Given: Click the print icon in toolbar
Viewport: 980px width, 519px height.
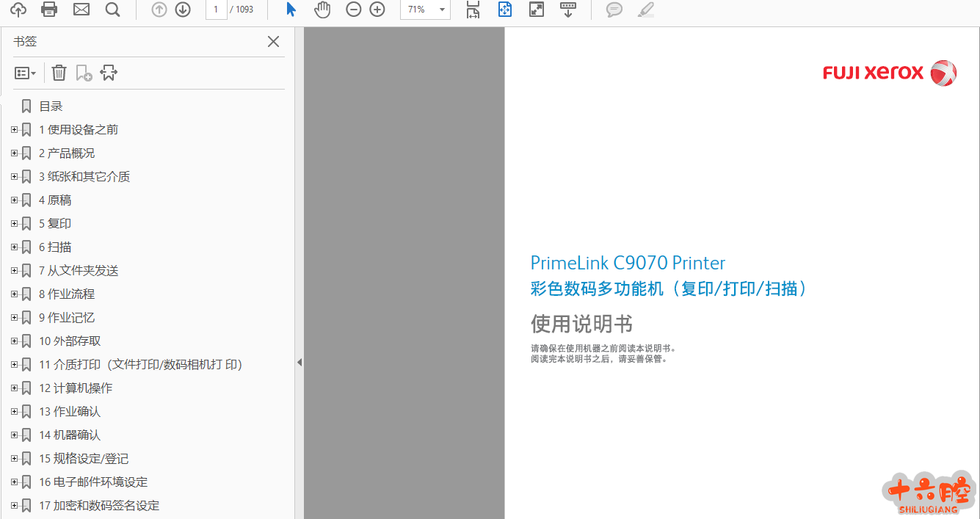Looking at the screenshot, I should tap(49, 10).
